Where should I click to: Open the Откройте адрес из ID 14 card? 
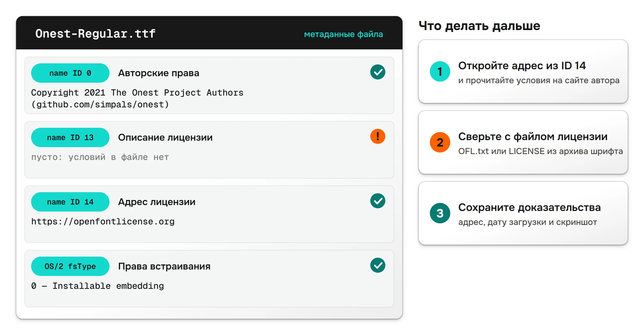[523, 71]
